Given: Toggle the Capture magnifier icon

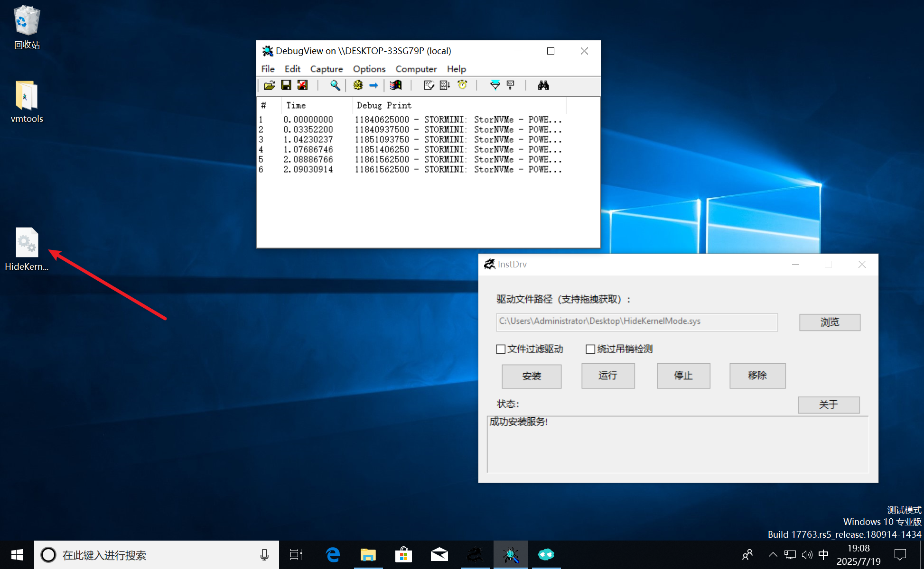Looking at the screenshot, I should click(335, 85).
